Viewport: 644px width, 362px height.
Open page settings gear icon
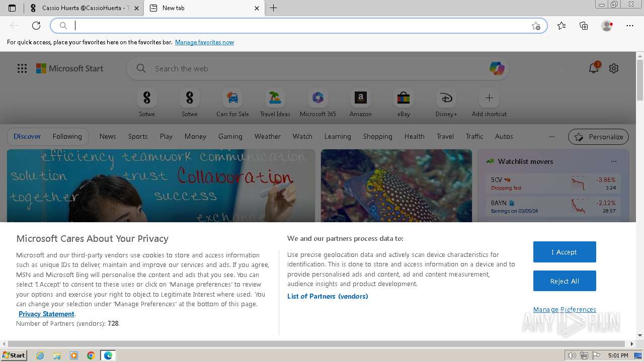point(614,68)
